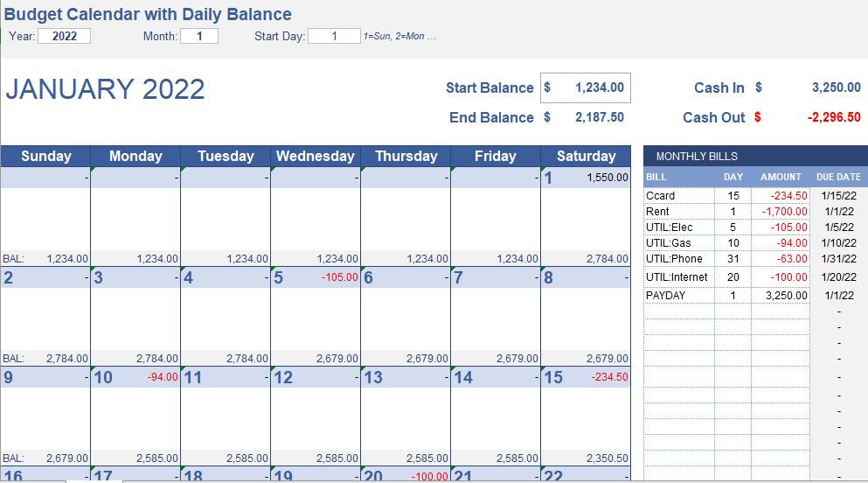Screen dimensions: 868x483
Task: Select the UTIL:Internet due date 1/20/22
Action: [838, 277]
